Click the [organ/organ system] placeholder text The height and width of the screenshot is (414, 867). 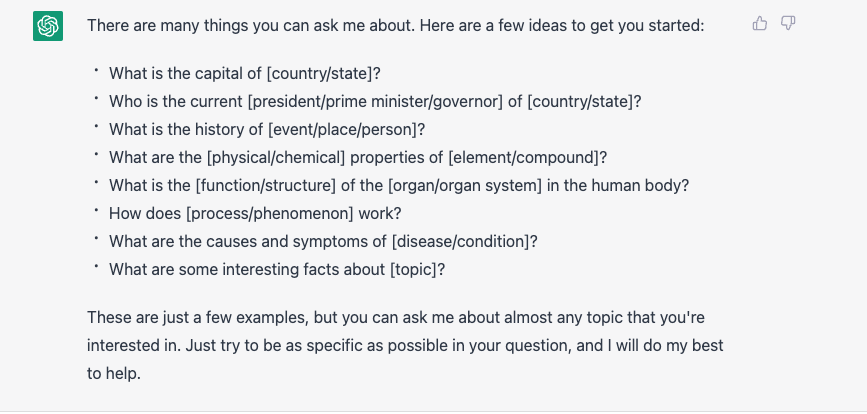[x=465, y=185]
